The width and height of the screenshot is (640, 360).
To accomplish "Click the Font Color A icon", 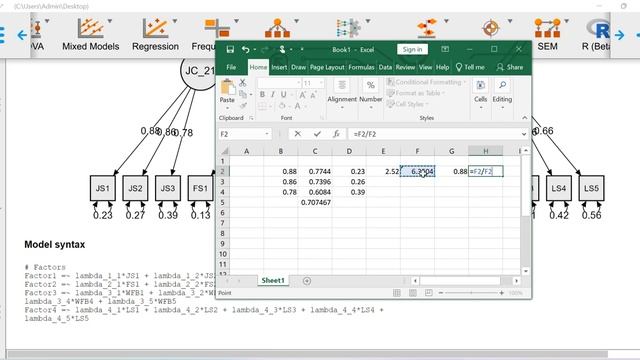I will [298, 106].
